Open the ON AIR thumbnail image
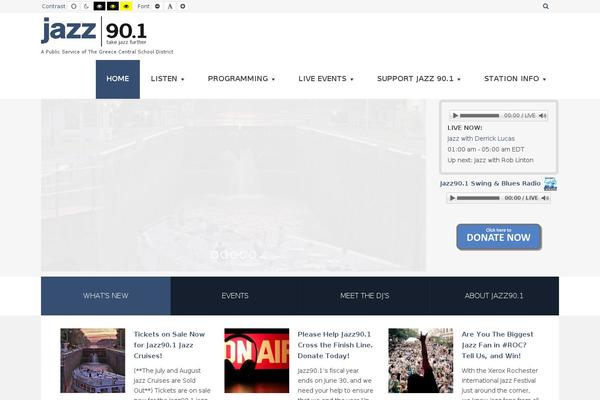The width and height of the screenshot is (600, 400). (257, 361)
